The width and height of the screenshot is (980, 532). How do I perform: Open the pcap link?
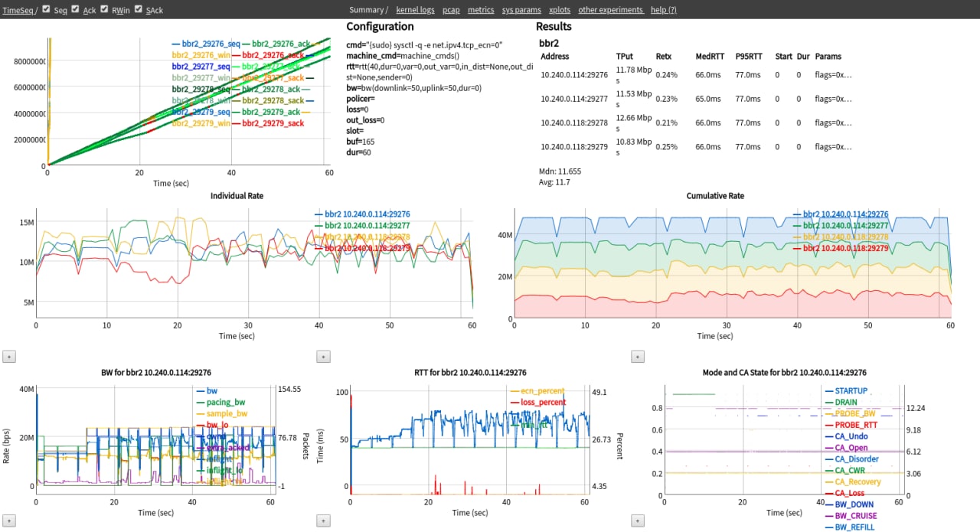[451, 10]
